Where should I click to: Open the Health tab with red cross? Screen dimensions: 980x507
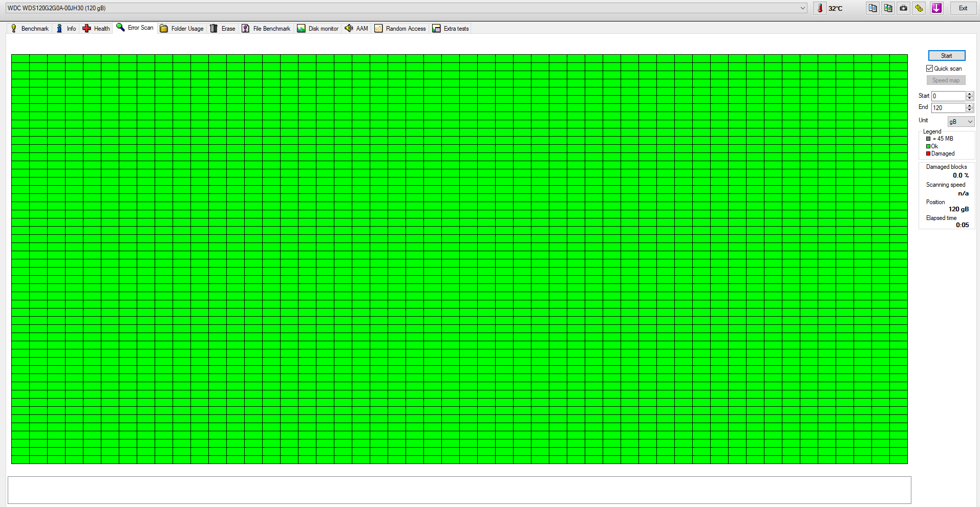coord(96,29)
